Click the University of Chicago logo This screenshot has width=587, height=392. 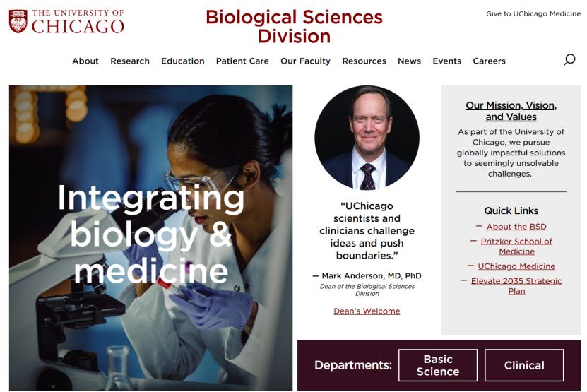pos(66,21)
